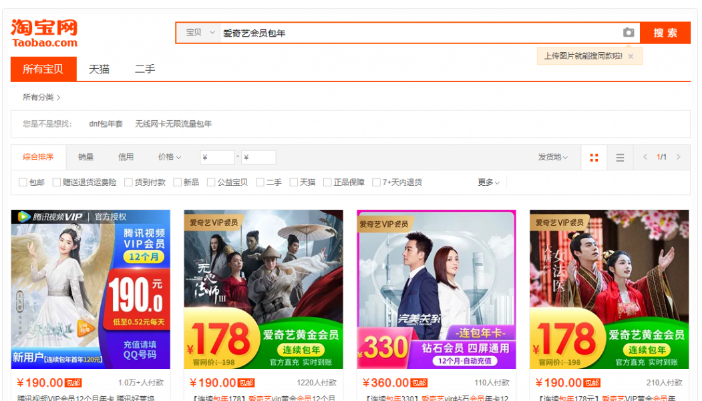Open camera image search icon
702x401 pixels.
(629, 33)
